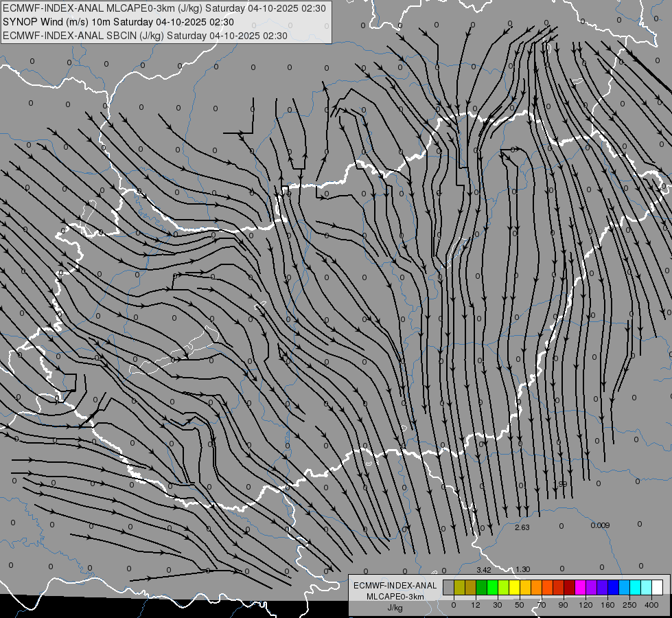Select the olive-yellow legend swatch
The width and height of the screenshot is (672, 618).
tap(459, 587)
